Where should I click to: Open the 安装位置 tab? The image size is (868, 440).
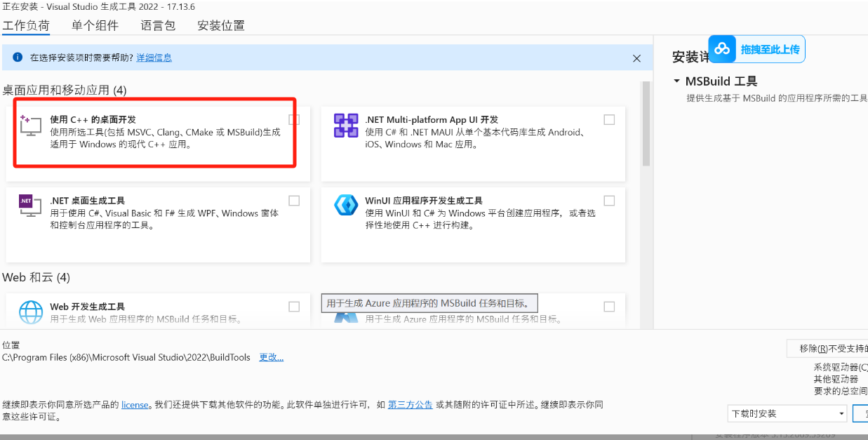(221, 25)
